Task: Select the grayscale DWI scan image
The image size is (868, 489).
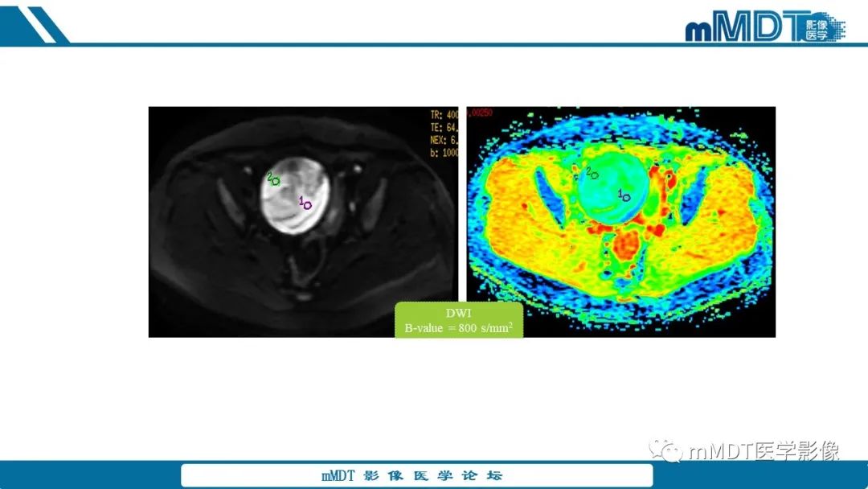Action: pos(303,221)
